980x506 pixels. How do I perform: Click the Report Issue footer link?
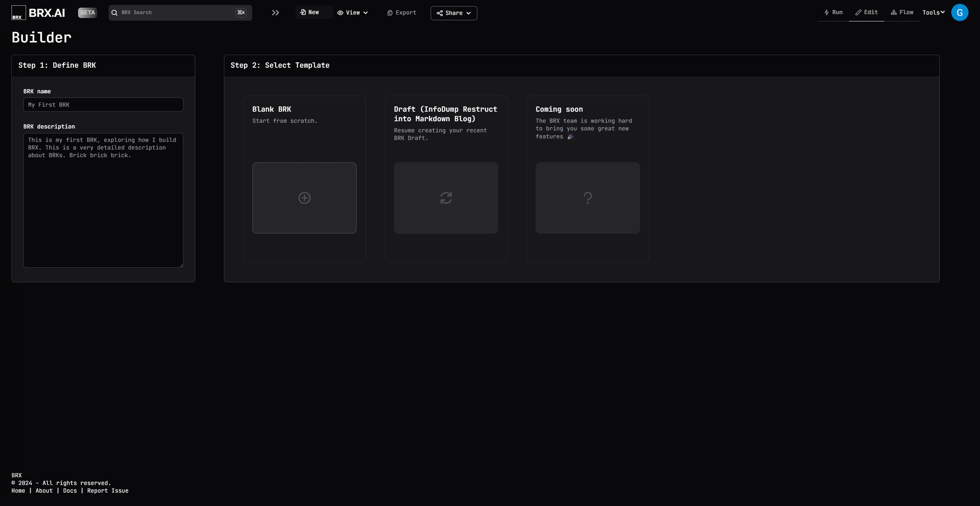[x=108, y=491]
